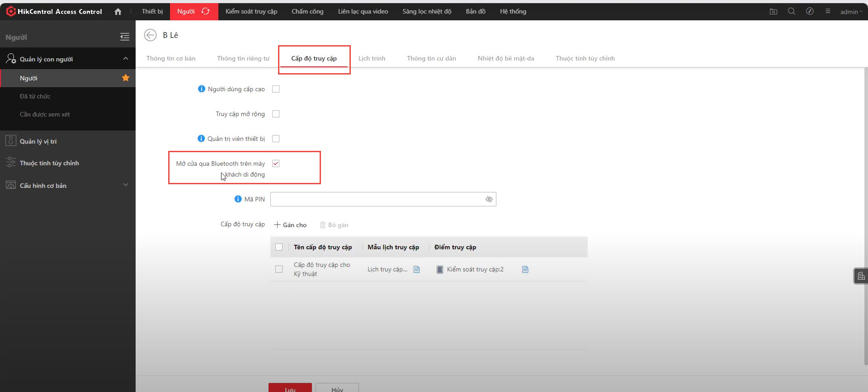Click the Hủy button
The image size is (868, 392).
point(337,388)
